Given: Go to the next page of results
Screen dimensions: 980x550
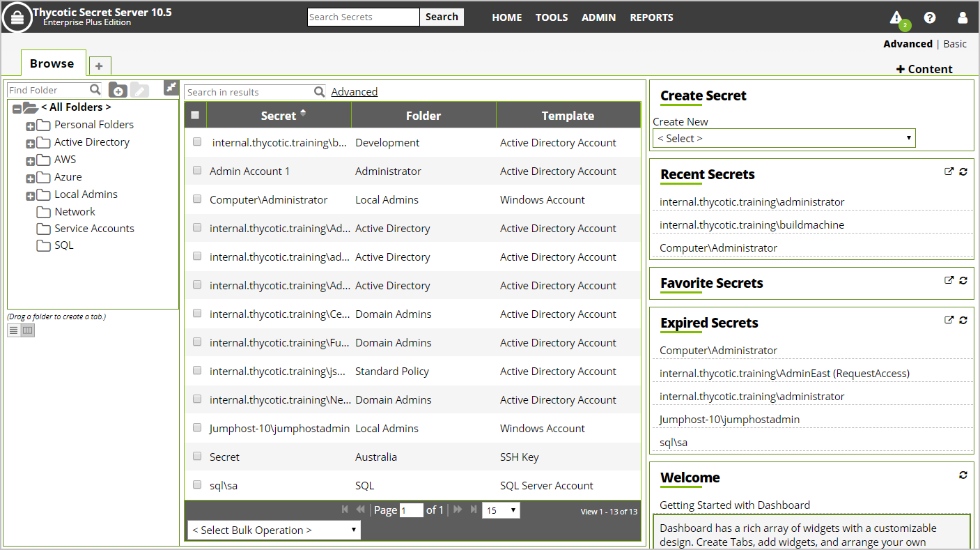Looking at the screenshot, I should 458,510.
